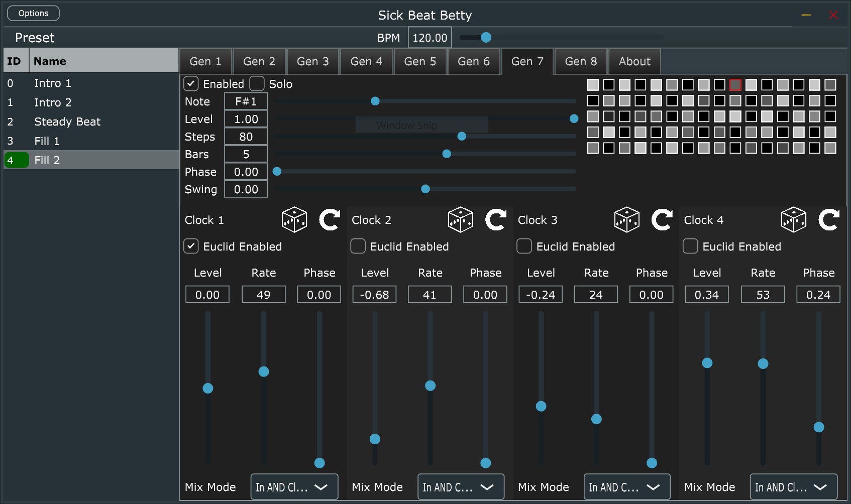Enable the Solo checkbox

(257, 83)
